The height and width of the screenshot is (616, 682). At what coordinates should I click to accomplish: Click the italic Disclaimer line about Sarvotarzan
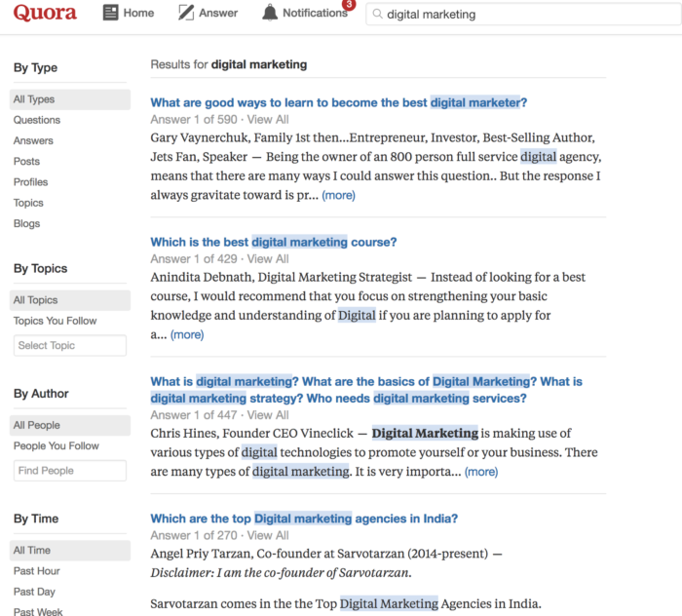281,573
